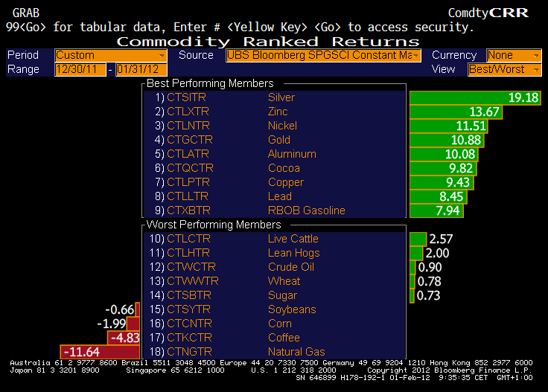Click the Zinc commodity name
This screenshot has width=548, height=392.
point(278,112)
